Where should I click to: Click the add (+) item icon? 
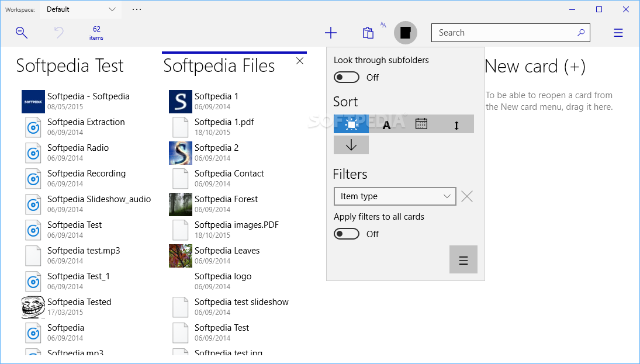pos(331,33)
